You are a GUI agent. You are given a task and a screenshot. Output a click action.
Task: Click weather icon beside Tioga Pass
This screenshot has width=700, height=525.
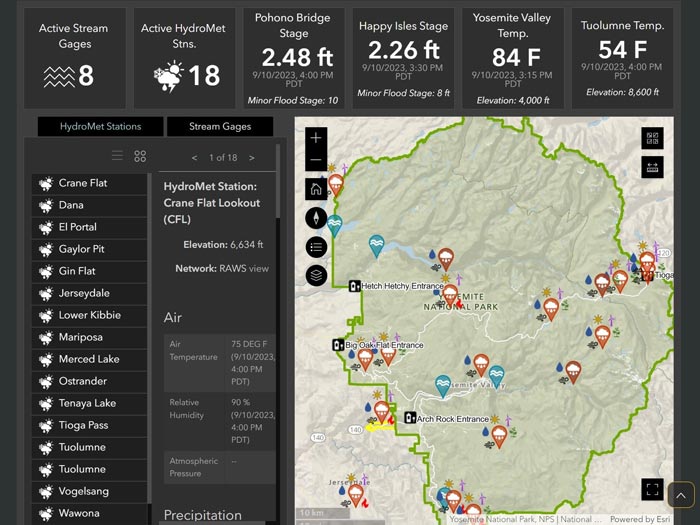click(46, 425)
